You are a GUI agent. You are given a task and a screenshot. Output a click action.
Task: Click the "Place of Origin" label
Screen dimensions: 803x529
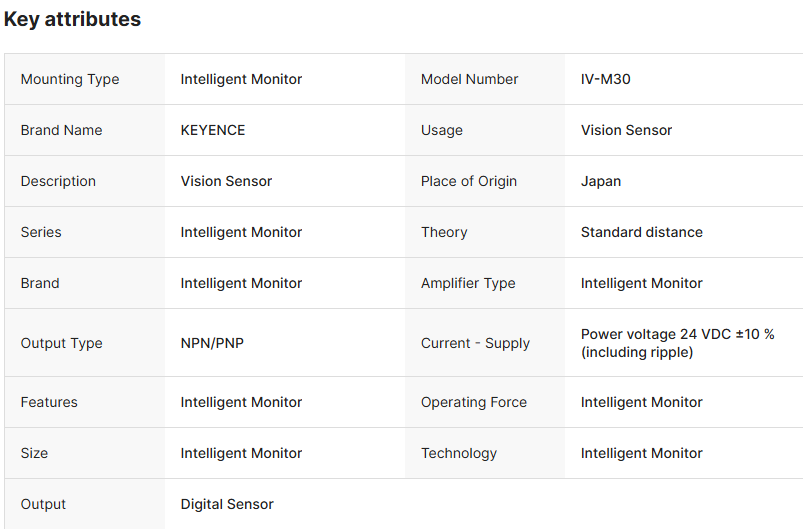(x=468, y=181)
